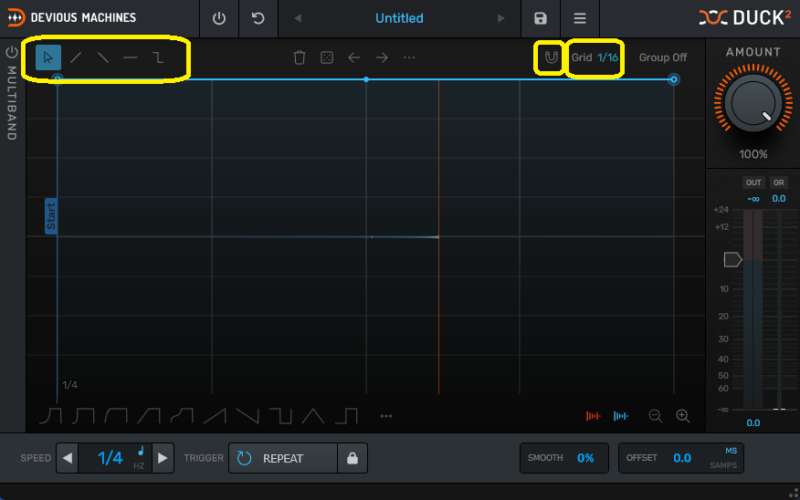The image size is (800, 500).
Task: Click the save preset disk icon
Action: click(540, 18)
